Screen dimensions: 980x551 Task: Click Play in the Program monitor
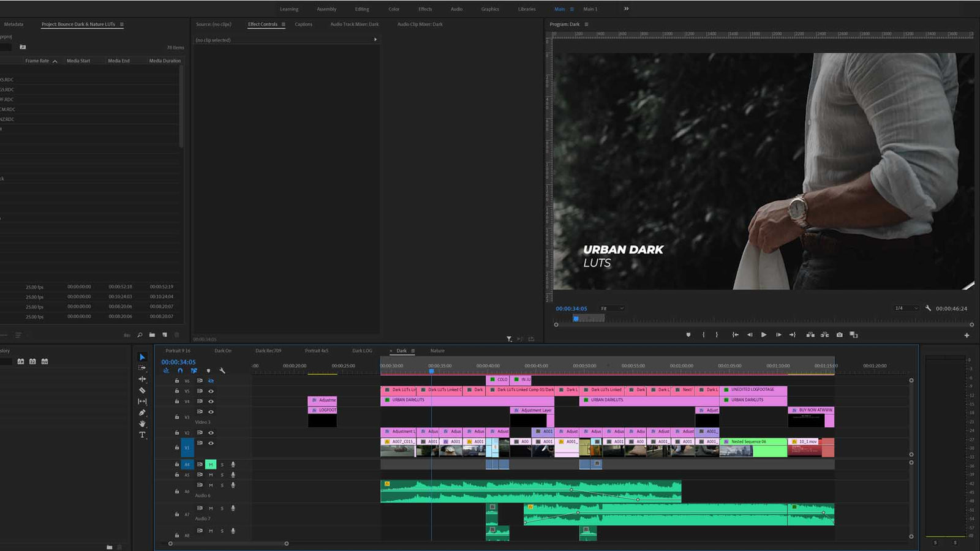(x=764, y=335)
